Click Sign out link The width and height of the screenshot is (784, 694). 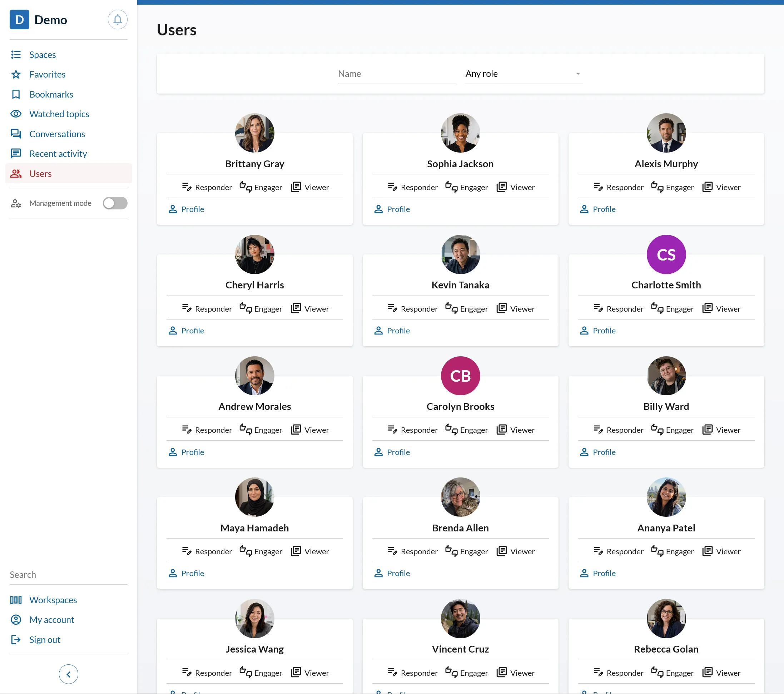pos(45,640)
